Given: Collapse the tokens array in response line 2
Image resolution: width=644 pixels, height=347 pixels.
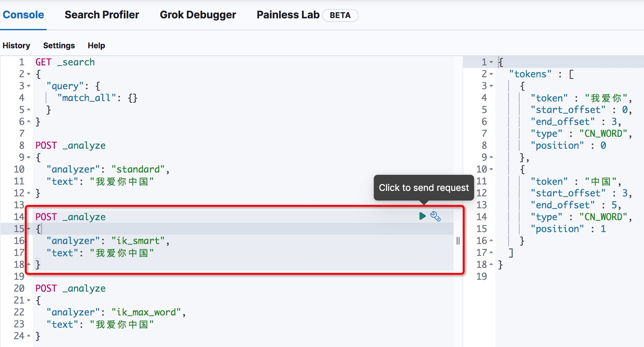Looking at the screenshot, I should [491, 74].
